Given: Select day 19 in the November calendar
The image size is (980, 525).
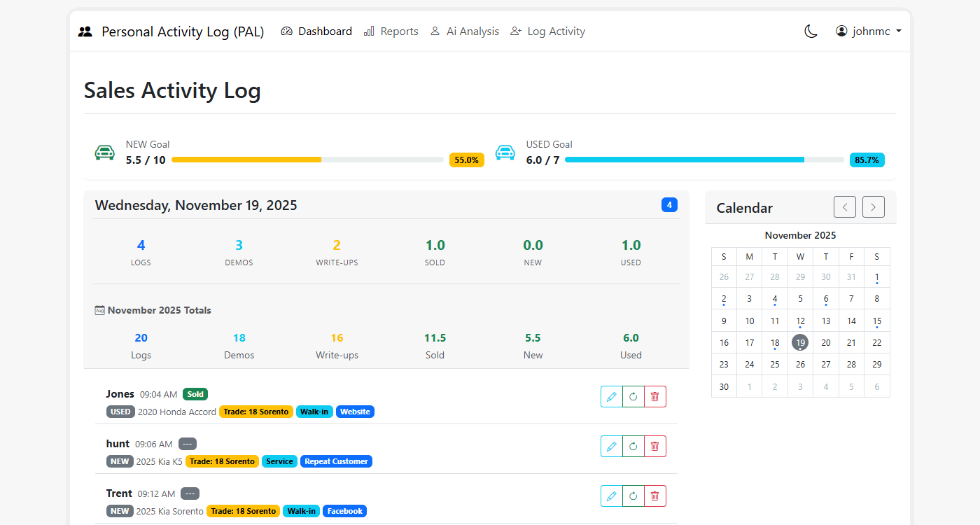Looking at the screenshot, I should coord(800,342).
